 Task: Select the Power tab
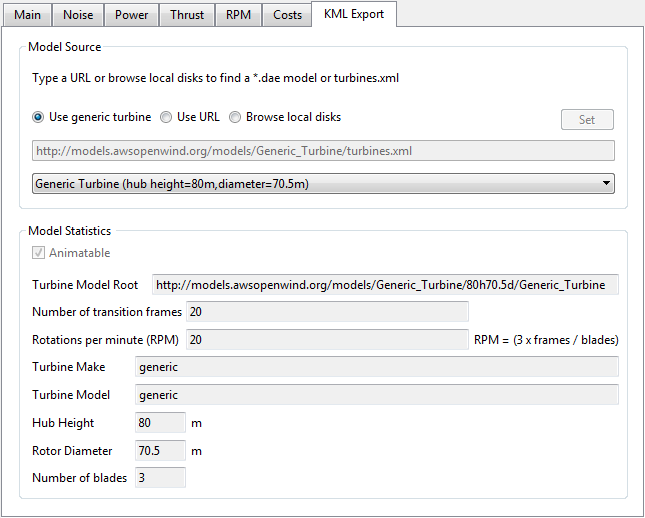coord(131,15)
